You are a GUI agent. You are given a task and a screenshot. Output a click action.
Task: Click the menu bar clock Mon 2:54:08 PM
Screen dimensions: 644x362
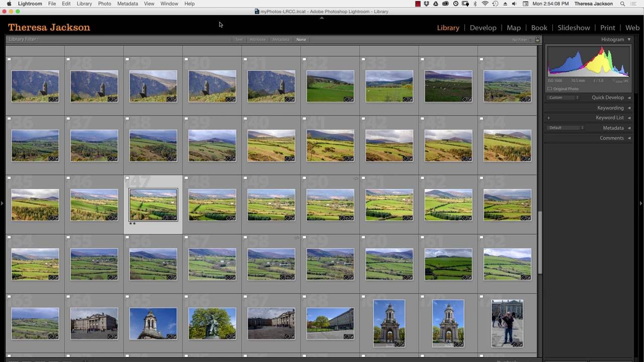point(551,4)
